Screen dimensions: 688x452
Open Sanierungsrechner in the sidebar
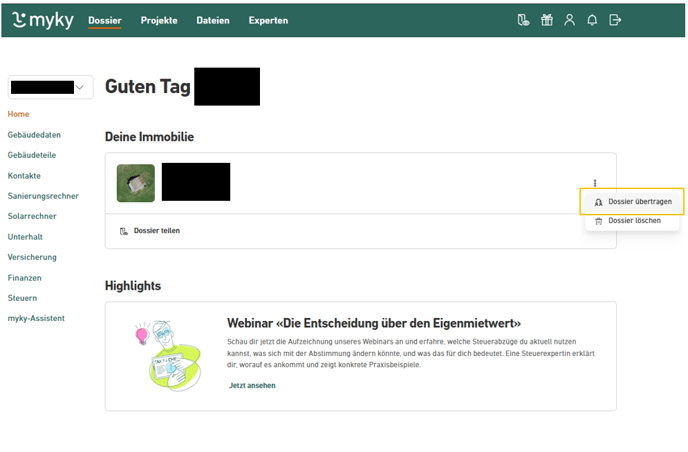point(43,196)
